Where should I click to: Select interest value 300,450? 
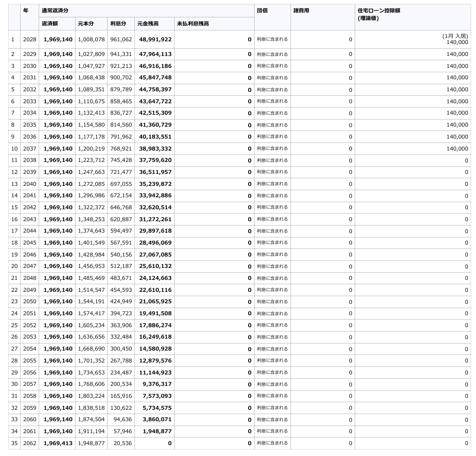(121, 348)
